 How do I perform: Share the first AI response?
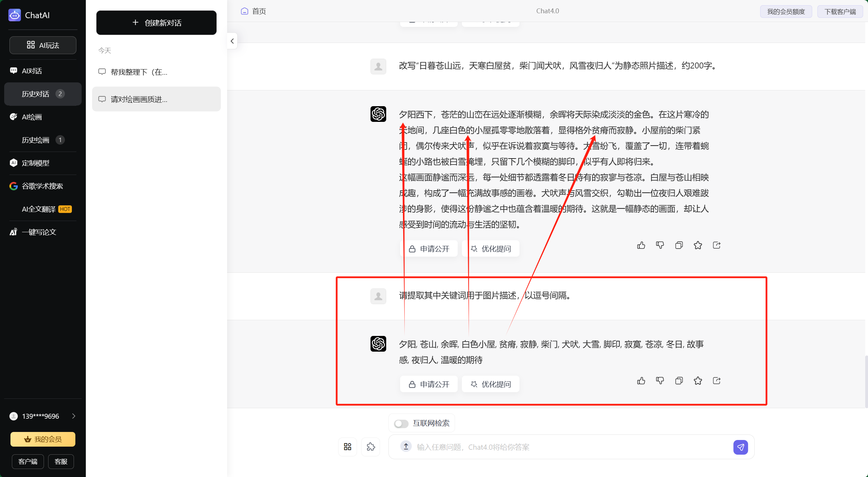click(x=716, y=245)
